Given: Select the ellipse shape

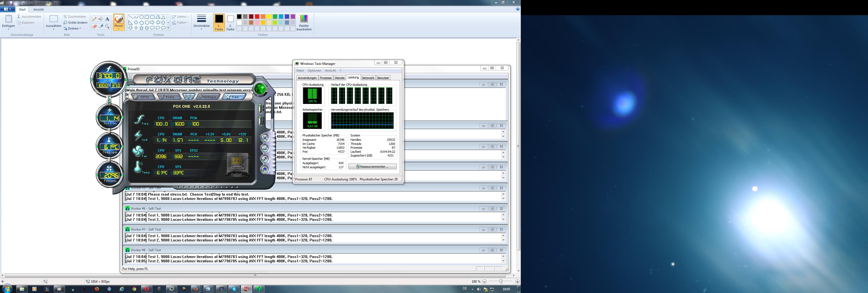Looking at the screenshot, I should pos(142,17).
